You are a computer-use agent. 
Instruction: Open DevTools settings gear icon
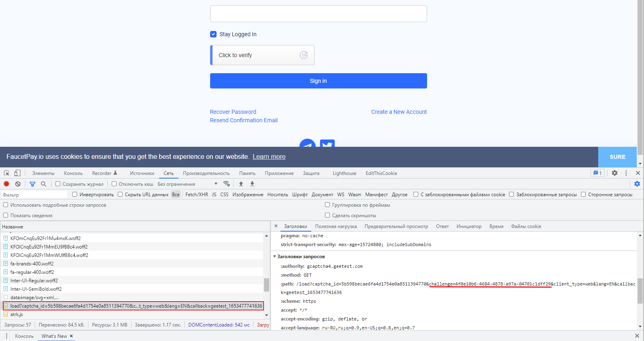tap(615, 173)
